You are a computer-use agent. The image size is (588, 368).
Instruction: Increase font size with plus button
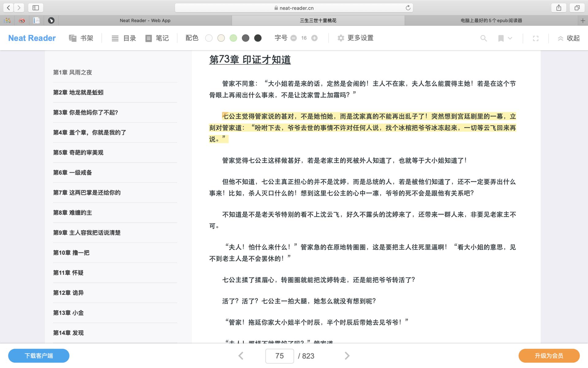pyautogui.click(x=314, y=38)
